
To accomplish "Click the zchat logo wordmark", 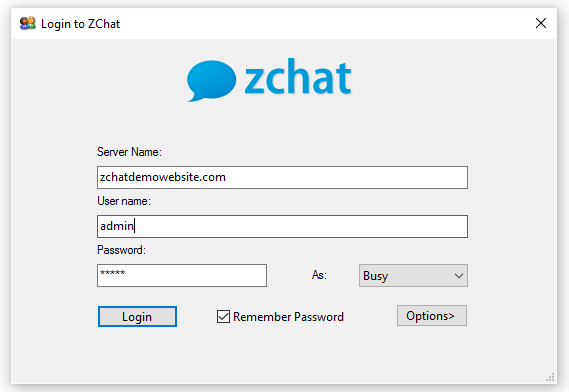I will (x=298, y=77).
